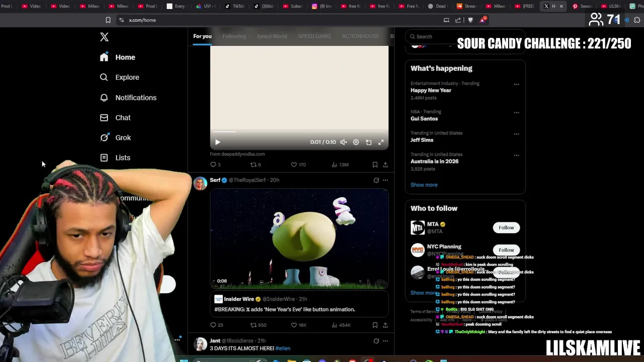Image resolution: width=644 pixels, height=362 pixels.
Task: Open more options for Gui Santos trend
Action: point(516,113)
